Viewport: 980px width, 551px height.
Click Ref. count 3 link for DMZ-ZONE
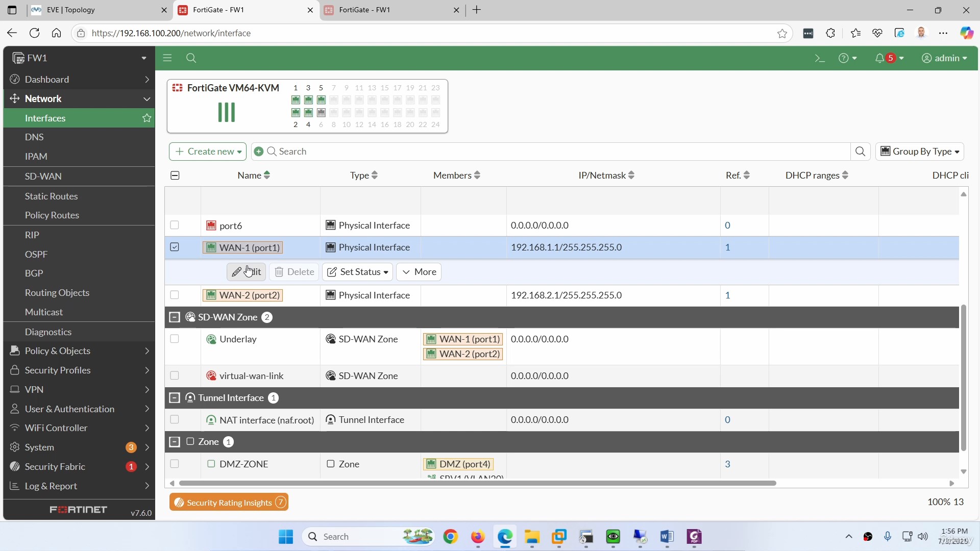point(728,464)
